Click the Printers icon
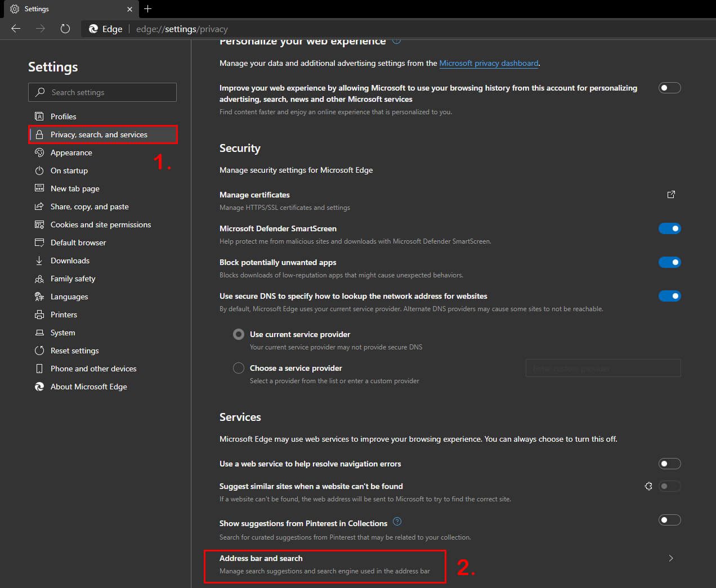The height and width of the screenshot is (588, 716). click(x=39, y=315)
